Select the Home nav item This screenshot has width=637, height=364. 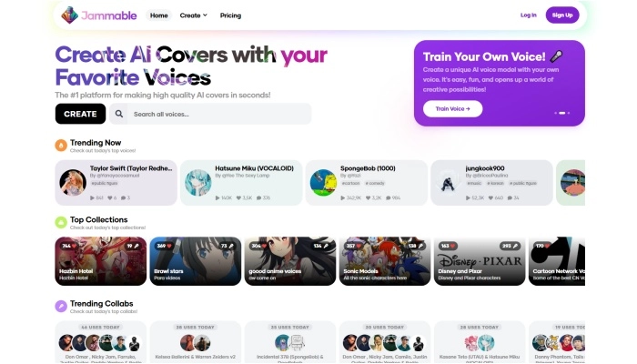159,15
